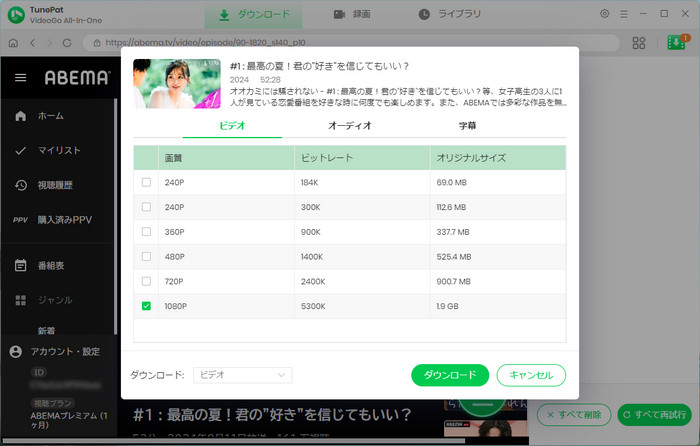Check the 480P 1400K quality checkbox
Screen dimensions: 700x446
pyautogui.click(x=146, y=257)
